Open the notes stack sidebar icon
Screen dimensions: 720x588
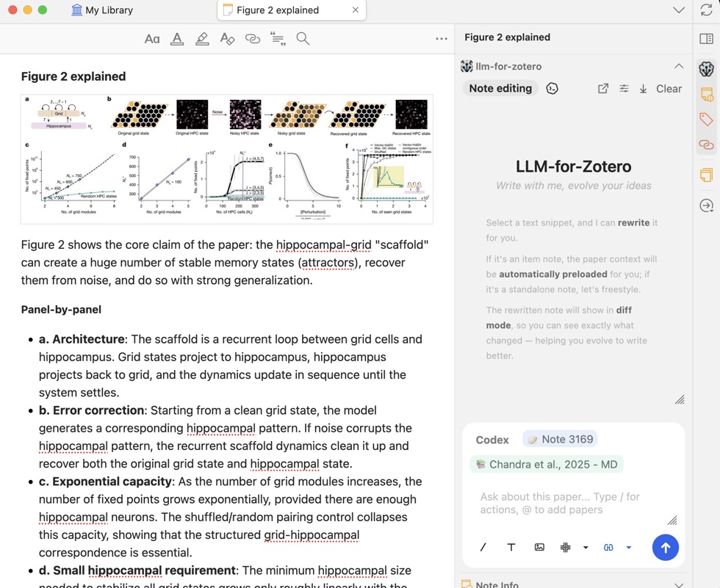pos(706,175)
